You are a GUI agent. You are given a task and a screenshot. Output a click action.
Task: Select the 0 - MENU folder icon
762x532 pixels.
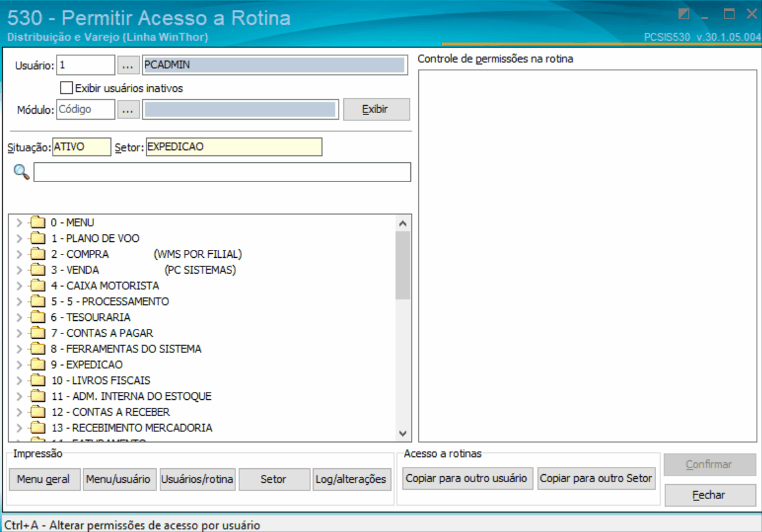[38, 222]
